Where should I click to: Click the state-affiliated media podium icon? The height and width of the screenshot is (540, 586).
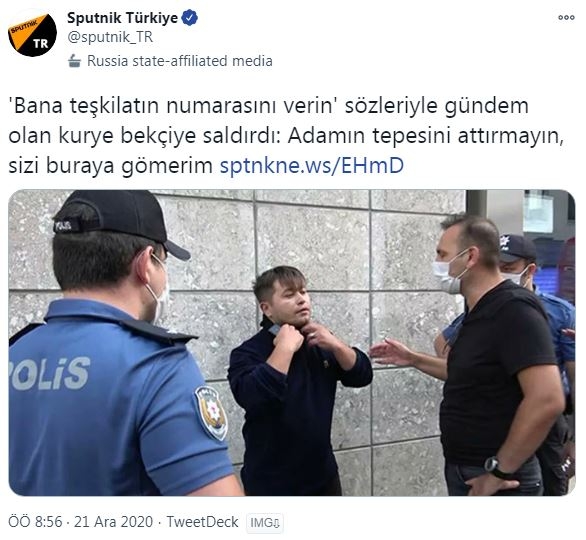[75, 61]
